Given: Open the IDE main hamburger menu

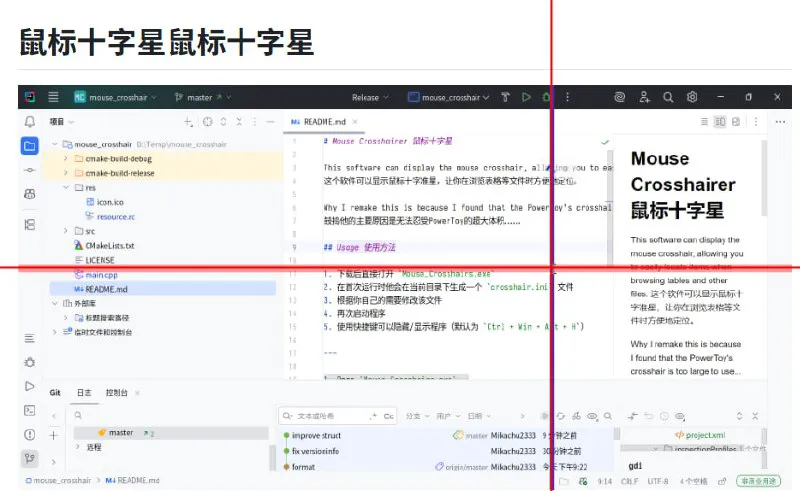Looking at the screenshot, I should click(x=53, y=97).
